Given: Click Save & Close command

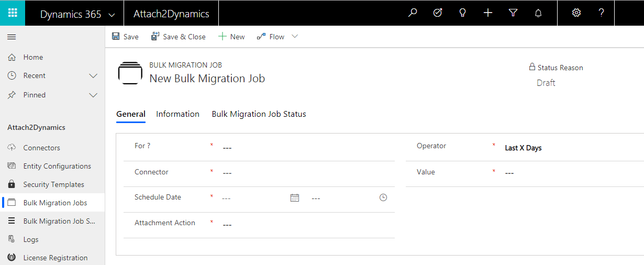Looking at the screenshot, I should click(x=179, y=37).
